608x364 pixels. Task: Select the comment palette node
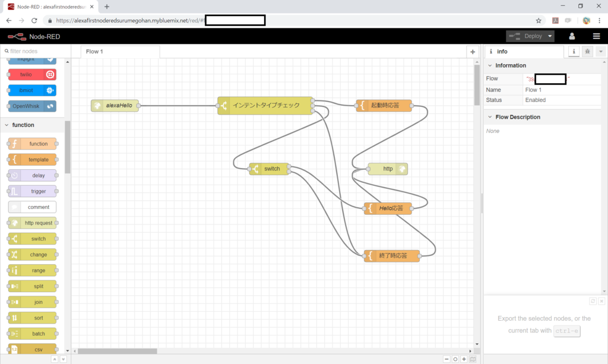click(x=32, y=207)
